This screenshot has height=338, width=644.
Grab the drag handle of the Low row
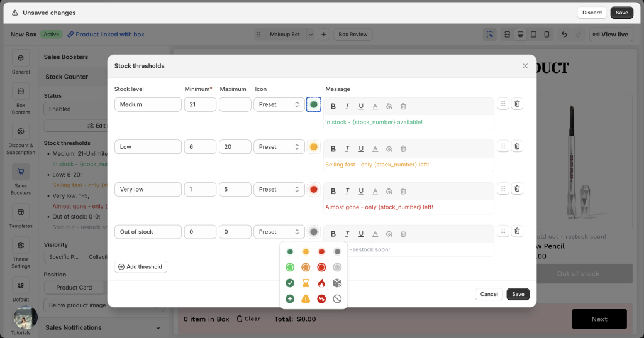pyautogui.click(x=503, y=146)
